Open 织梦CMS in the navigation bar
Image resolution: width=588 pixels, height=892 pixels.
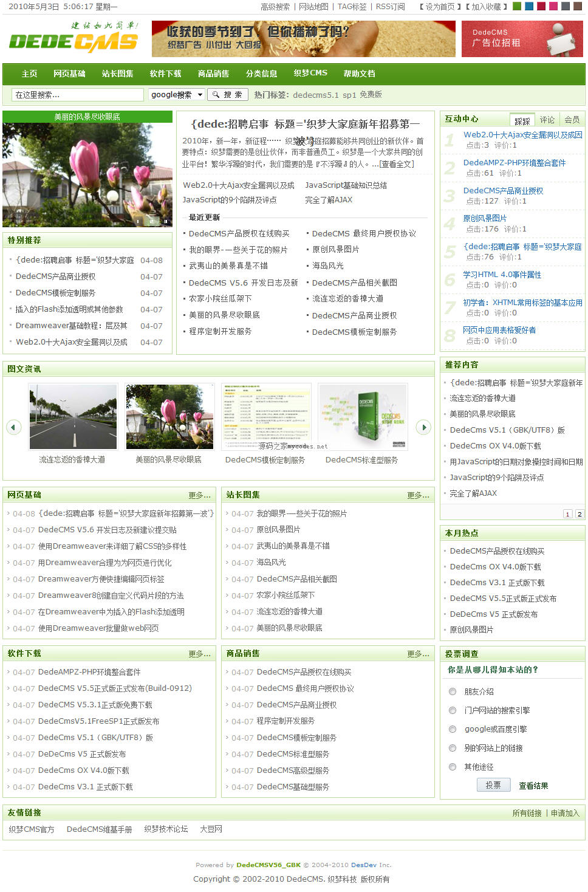[x=310, y=74]
